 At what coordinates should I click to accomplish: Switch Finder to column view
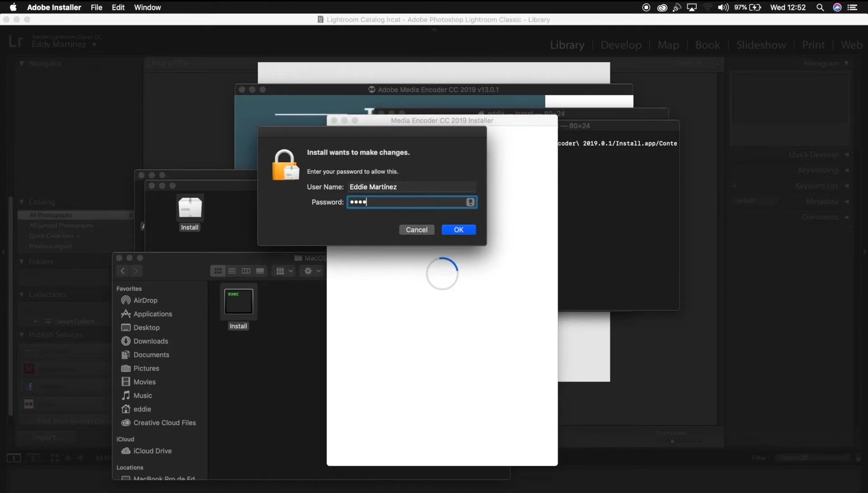[246, 271]
